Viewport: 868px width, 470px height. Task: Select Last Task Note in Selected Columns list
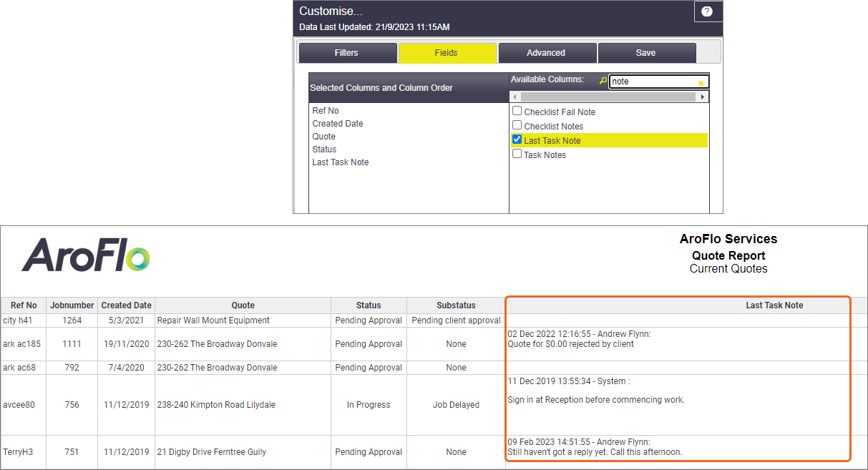341,162
